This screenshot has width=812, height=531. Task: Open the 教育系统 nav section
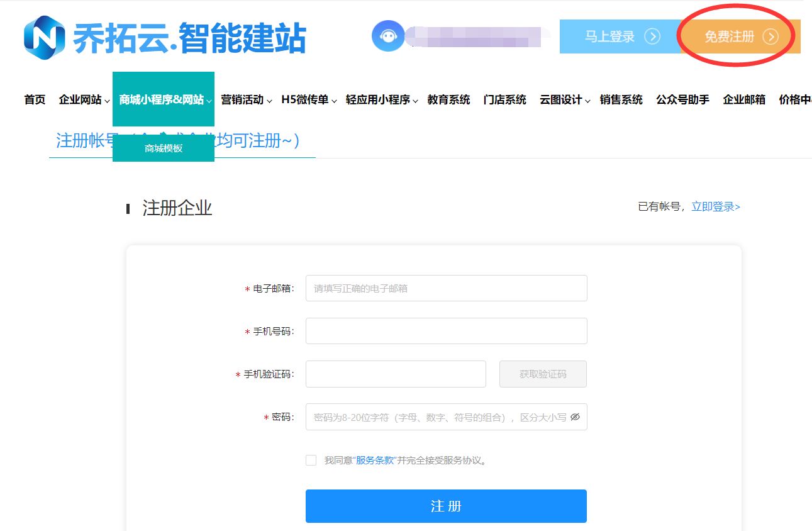click(x=448, y=99)
